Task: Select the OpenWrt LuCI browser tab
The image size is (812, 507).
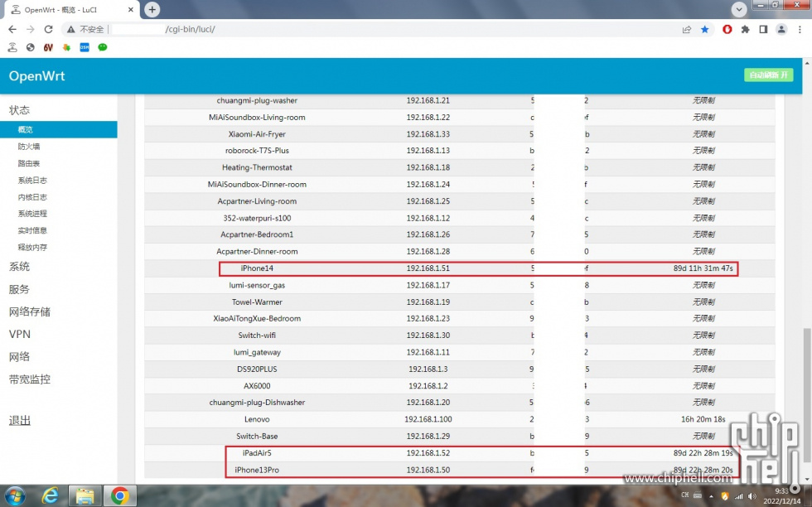Action: pyautogui.click(x=71, y=10)
